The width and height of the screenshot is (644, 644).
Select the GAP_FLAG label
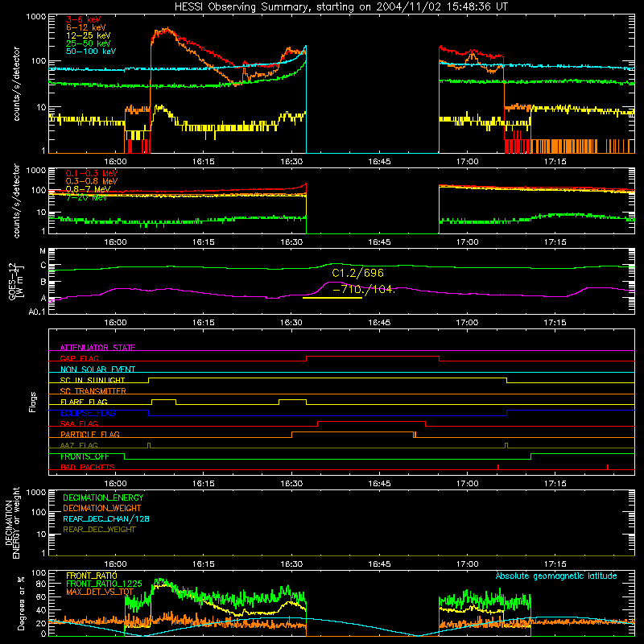[79, 358]
